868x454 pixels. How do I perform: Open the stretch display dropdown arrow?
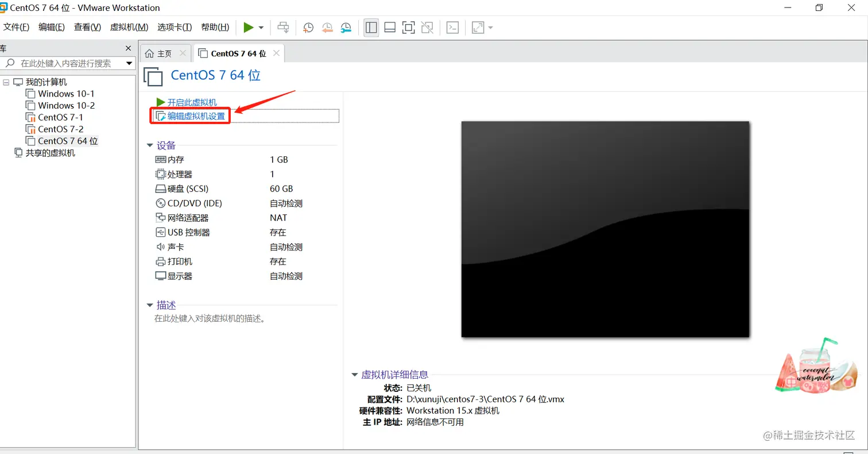(x=490, y=28)
